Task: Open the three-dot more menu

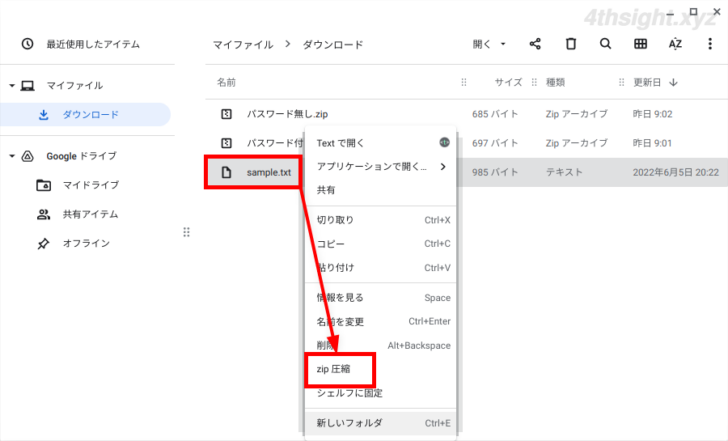Action: click(710, 44)
